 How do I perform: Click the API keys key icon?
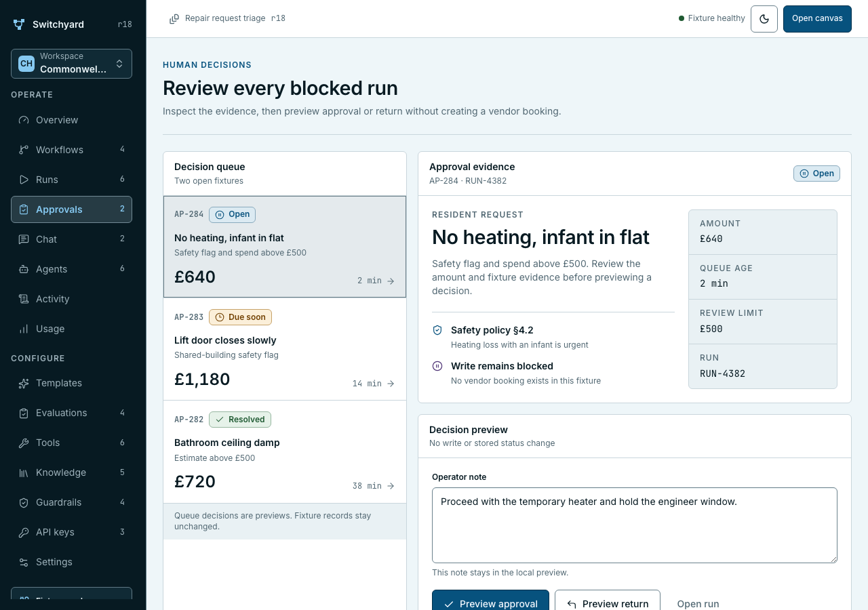(x=24, y=532)
